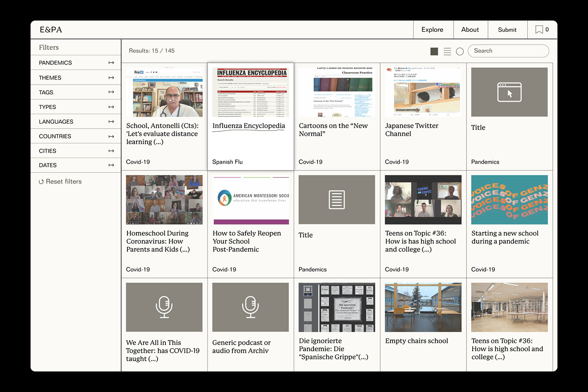Expand the THEMES filter arrow
This screenshot has width=588, height=392.
[111, 78]
